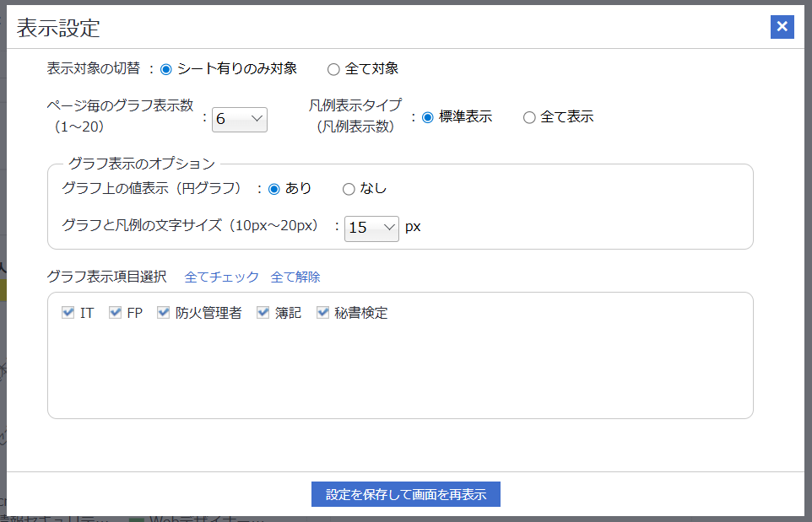The image size is (812, 522).
Task: Close the 表示設定 dialog
Action: (x=782, y=26)
